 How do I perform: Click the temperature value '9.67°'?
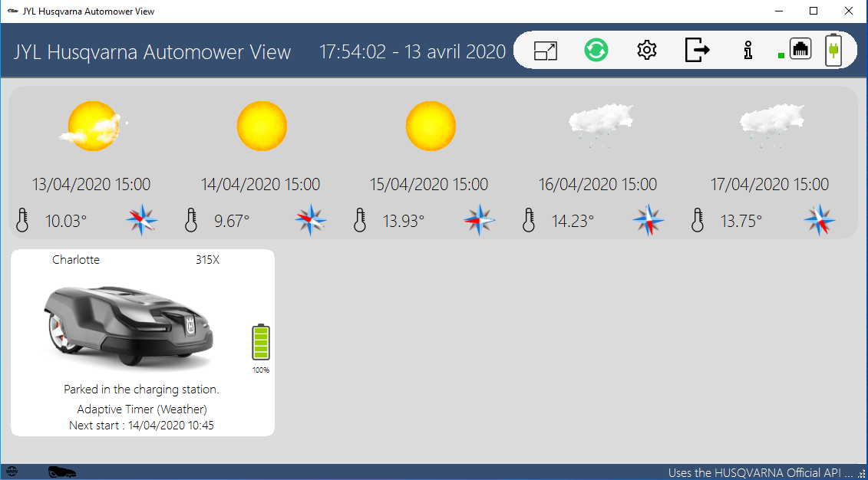tap(232, 221)
